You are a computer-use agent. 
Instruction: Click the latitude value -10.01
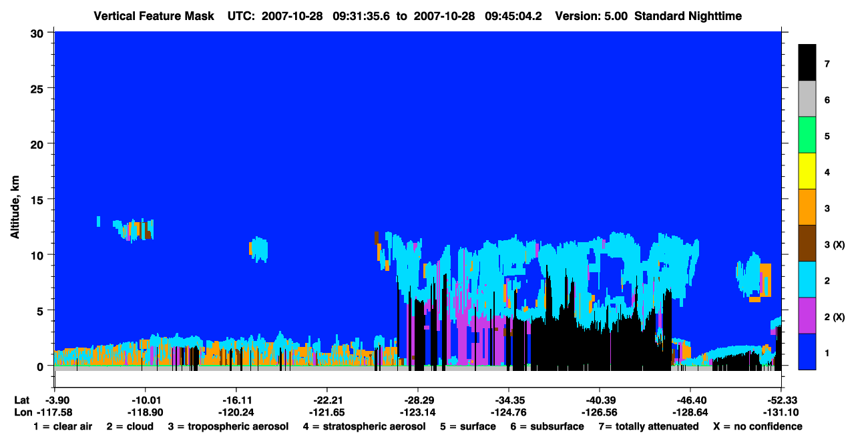click(145, 400)
